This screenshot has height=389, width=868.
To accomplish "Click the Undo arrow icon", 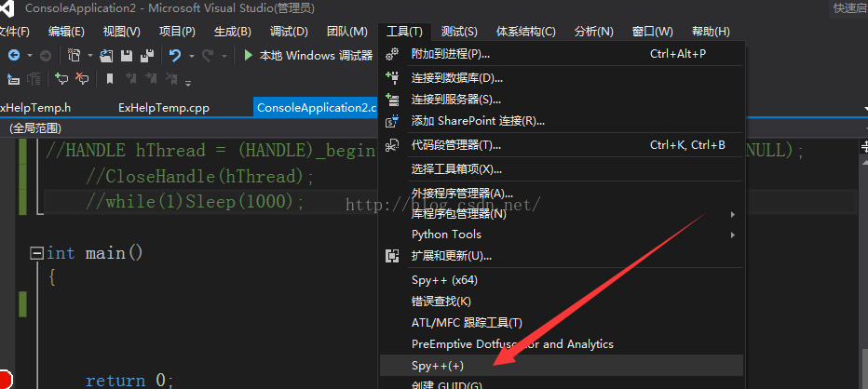I will pyautogui.click(x=175, y=55).
